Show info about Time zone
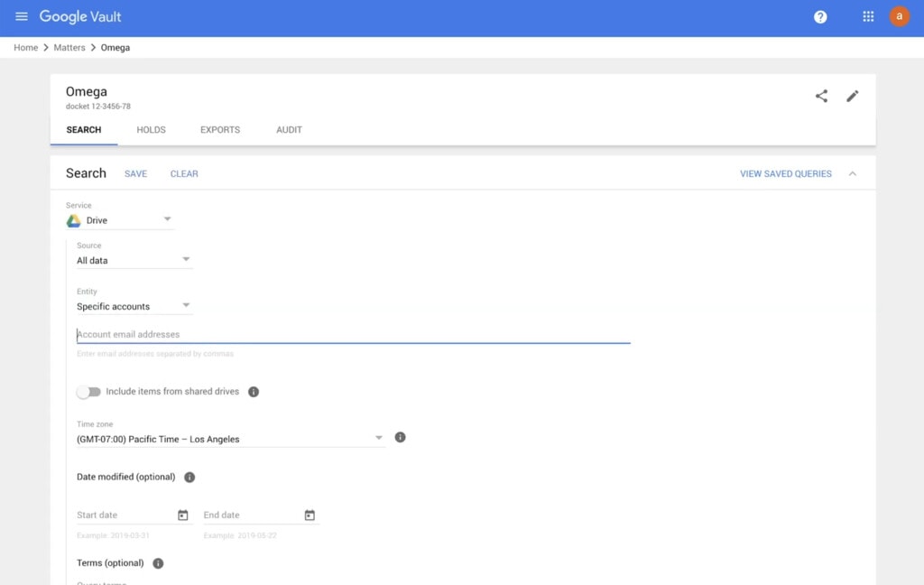Image resolution: width=924 pixels, height=585 pixels. [400, 437]
